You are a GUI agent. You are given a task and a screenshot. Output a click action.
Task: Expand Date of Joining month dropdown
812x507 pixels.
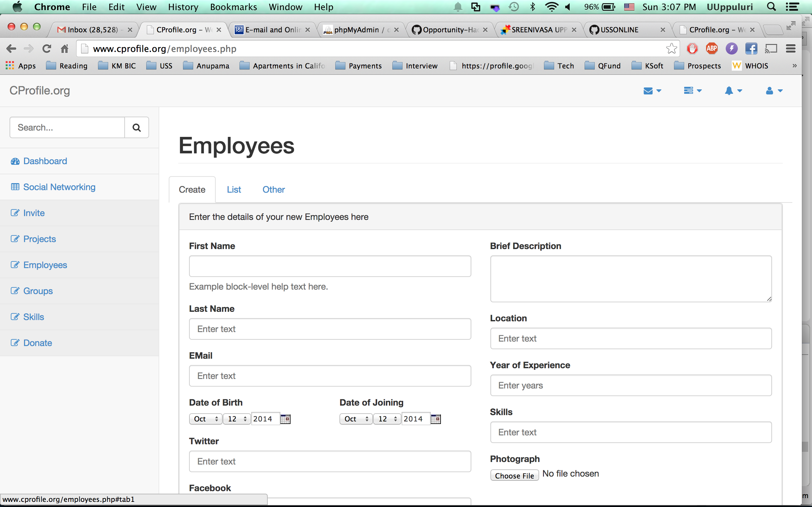point(356,419)
